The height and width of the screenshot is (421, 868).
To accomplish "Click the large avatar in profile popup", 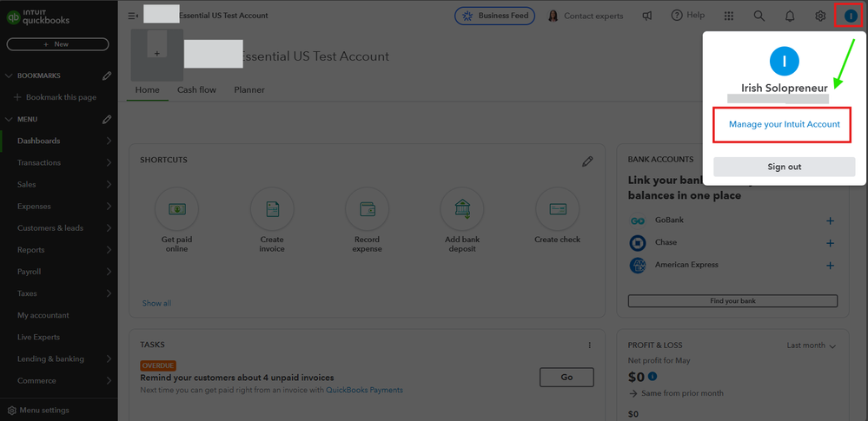I will coord(785,60).
